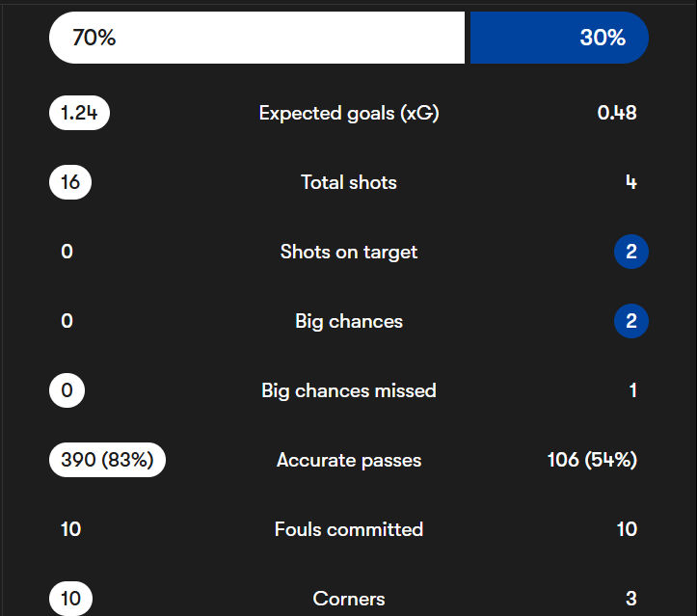
Task: Click the blue 30% possession segment
Action: coord(559,38)
